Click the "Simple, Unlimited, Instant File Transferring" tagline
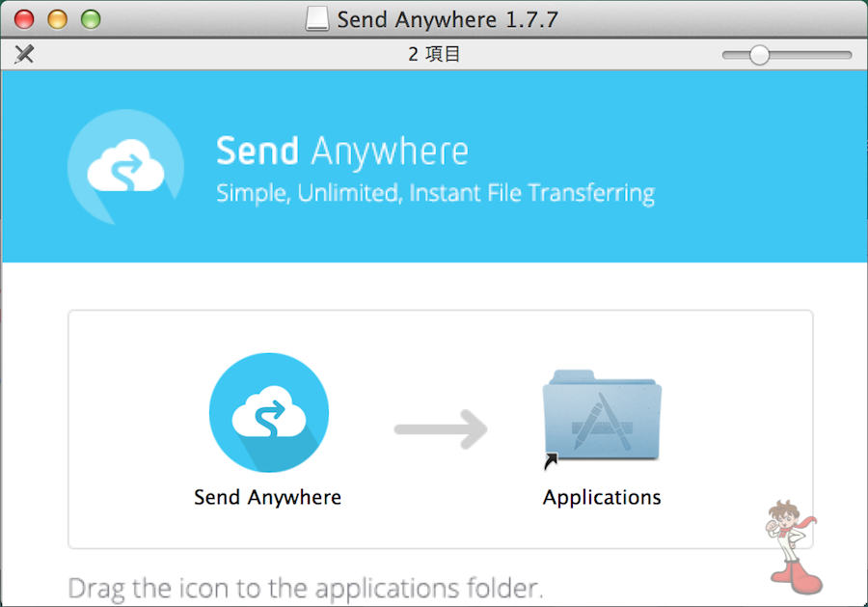This screenshot has width=868, height=607. pyautogui.click(x=435, y=193)
